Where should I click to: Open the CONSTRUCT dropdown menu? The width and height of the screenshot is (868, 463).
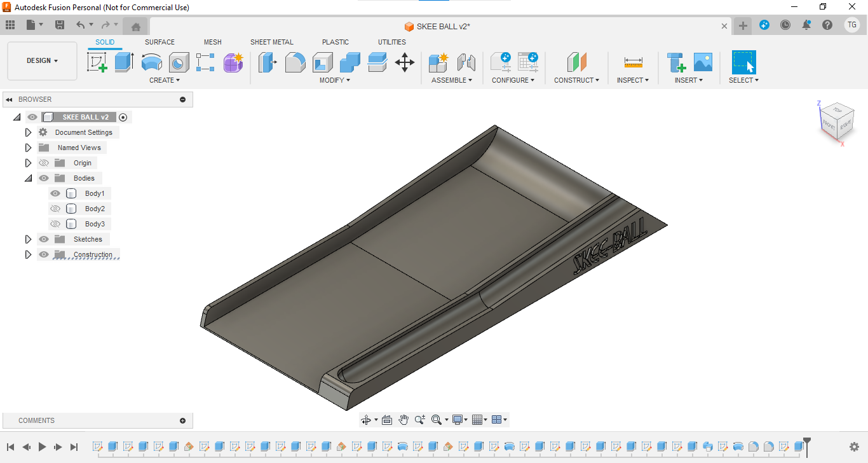(577, 80)
